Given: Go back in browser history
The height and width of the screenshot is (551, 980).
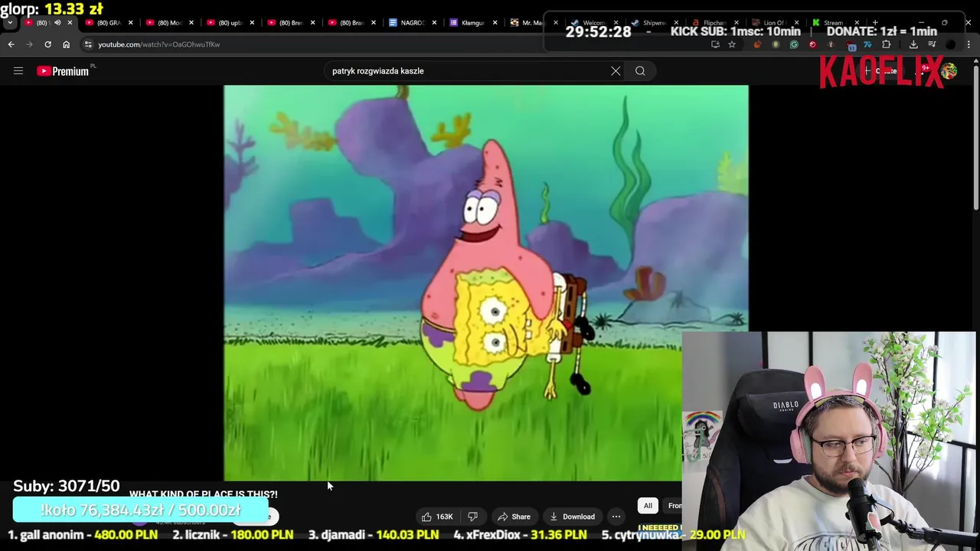Looking at the screenshot, I should [11, 44].
